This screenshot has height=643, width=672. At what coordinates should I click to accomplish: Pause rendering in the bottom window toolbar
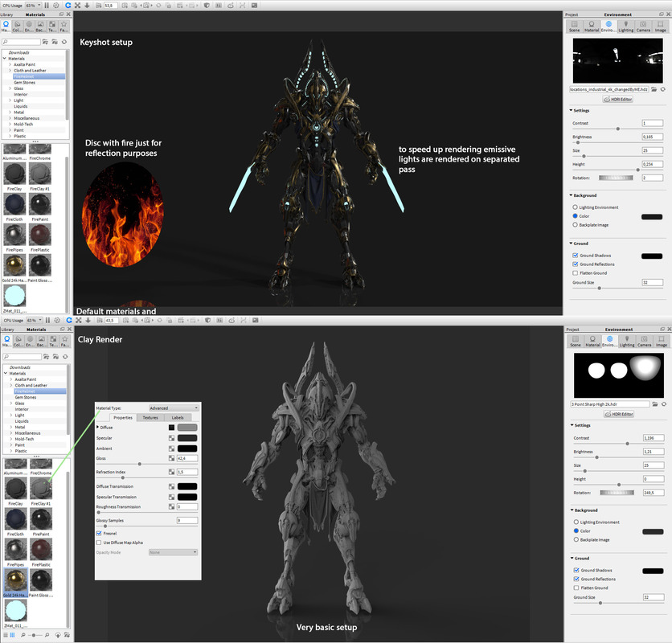click(47, 320)
